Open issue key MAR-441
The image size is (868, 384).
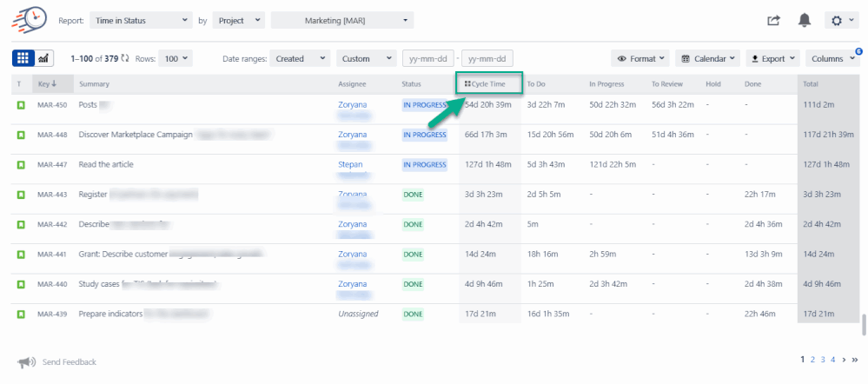coord(52,254)
